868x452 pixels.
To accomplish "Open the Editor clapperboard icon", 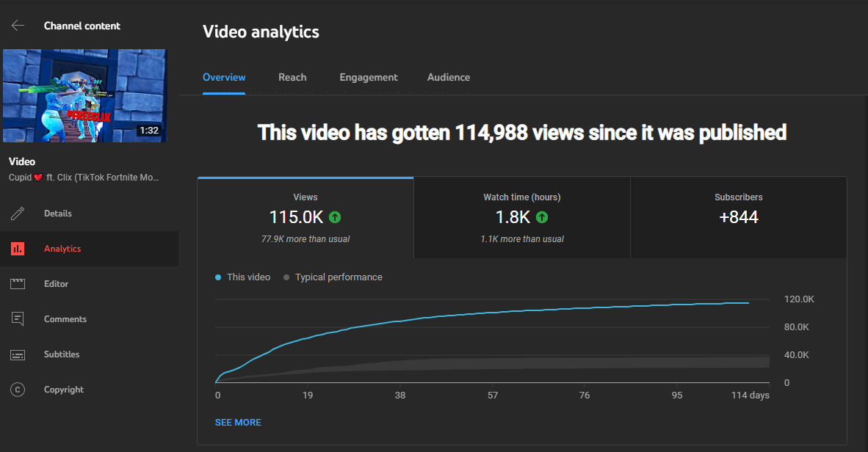I will (18, 284).
